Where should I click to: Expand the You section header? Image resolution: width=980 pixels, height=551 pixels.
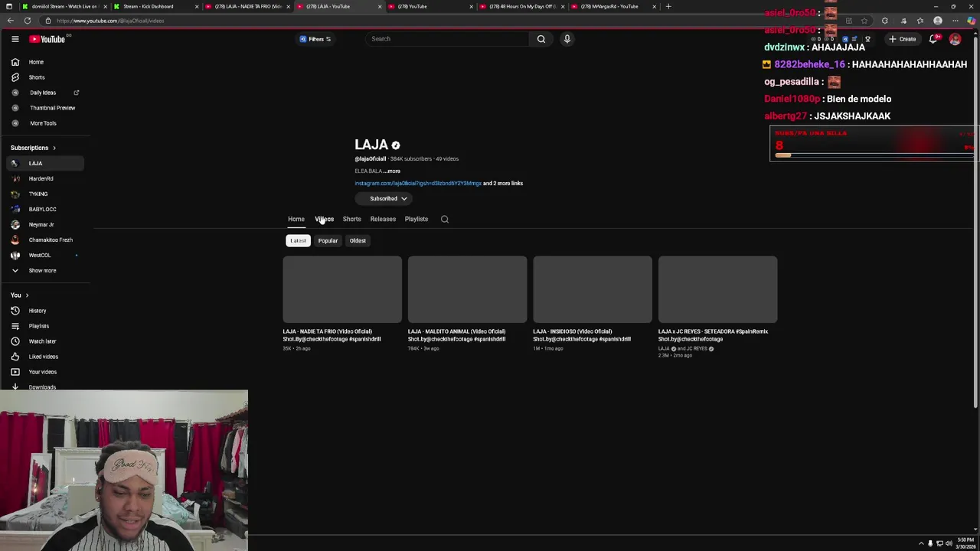19,295
